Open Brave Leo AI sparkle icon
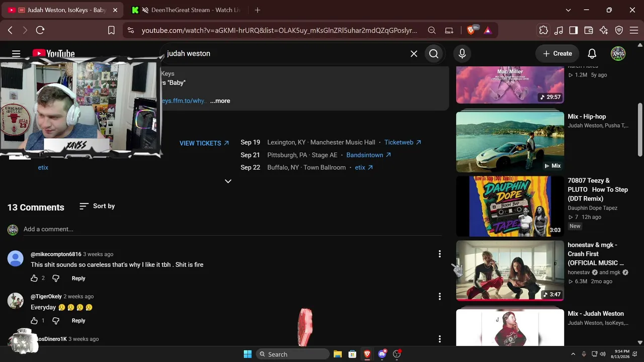644x362 pixels. [604, 30]
